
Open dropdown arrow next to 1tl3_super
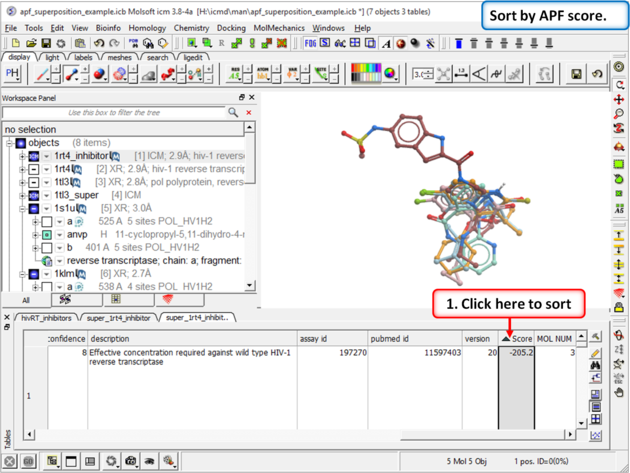(46, 196)
